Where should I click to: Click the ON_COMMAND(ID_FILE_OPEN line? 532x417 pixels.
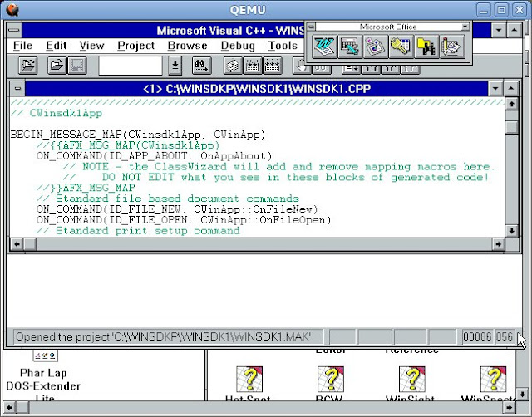point(184,220)
